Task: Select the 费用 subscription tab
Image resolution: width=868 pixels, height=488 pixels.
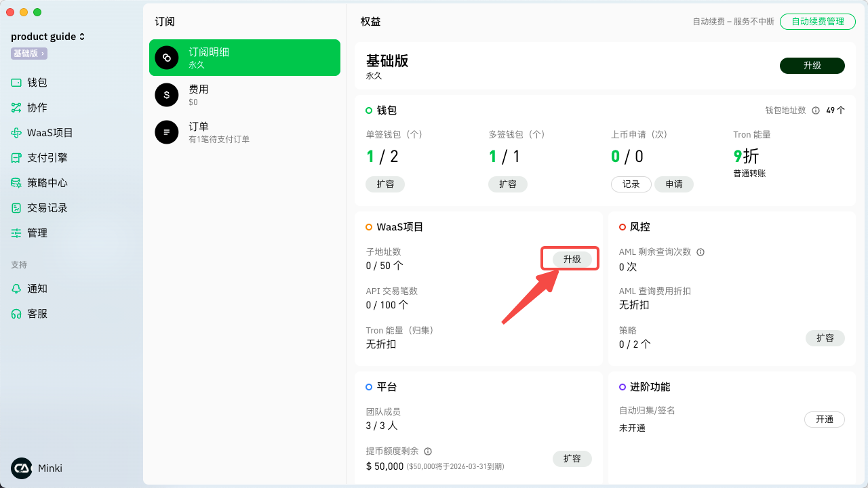Action: coord(244,95)
